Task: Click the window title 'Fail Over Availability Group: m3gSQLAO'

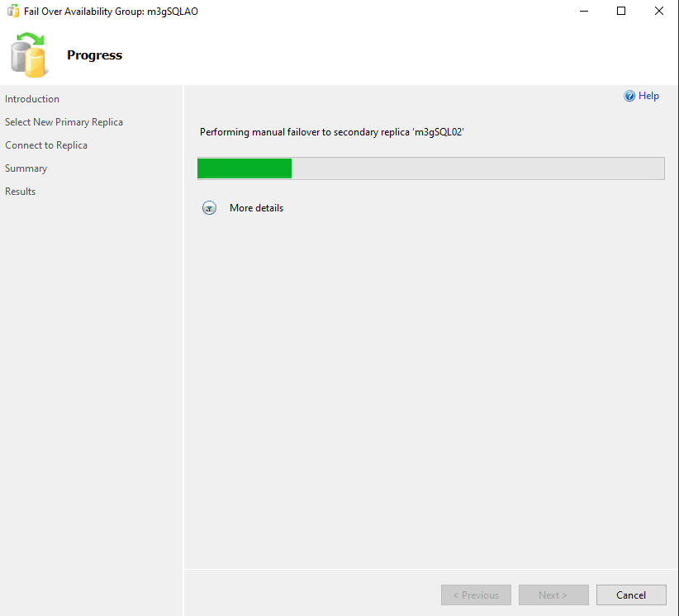Action: pyautogui.click(x=111, y=12)
